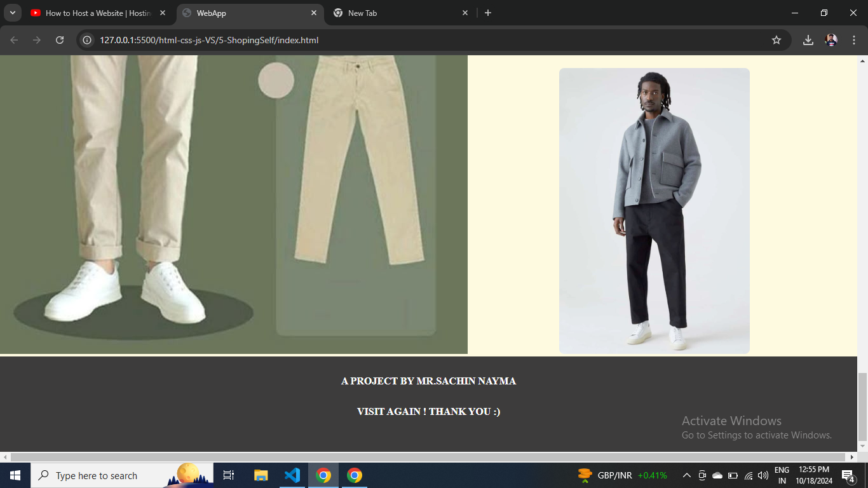Screen dimensions: 868x488
Task: Check the battery status icon
Action: [x=733, y=475]
